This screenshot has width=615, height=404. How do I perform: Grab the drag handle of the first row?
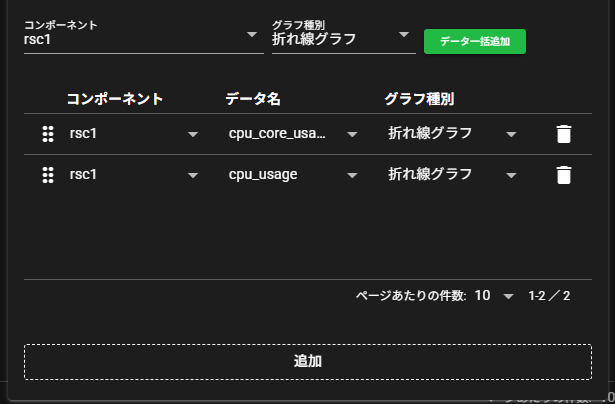(x=47, y=134)
